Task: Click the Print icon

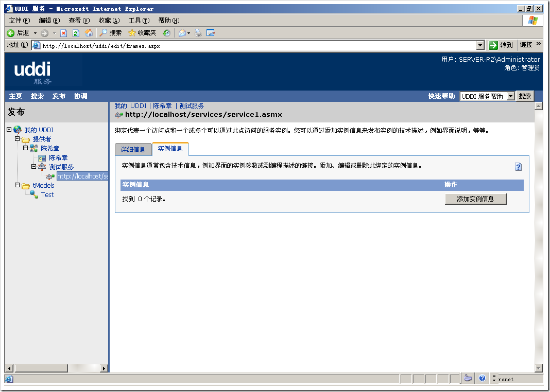Action: point(198,33)
